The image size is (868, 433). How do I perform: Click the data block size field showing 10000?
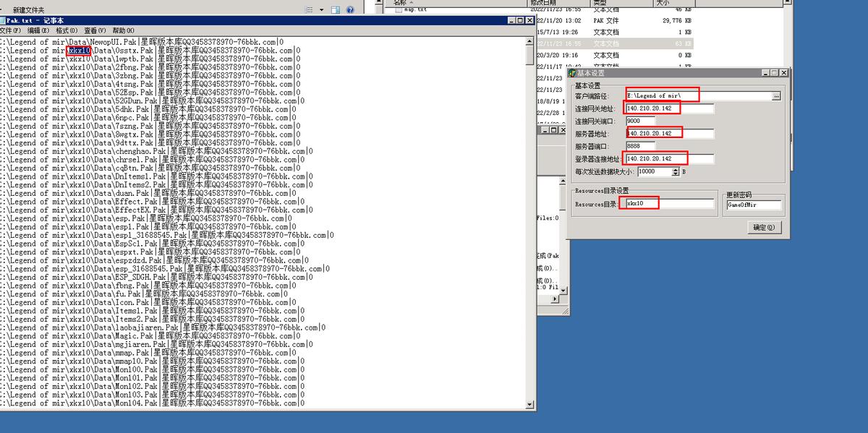point(655,172)
